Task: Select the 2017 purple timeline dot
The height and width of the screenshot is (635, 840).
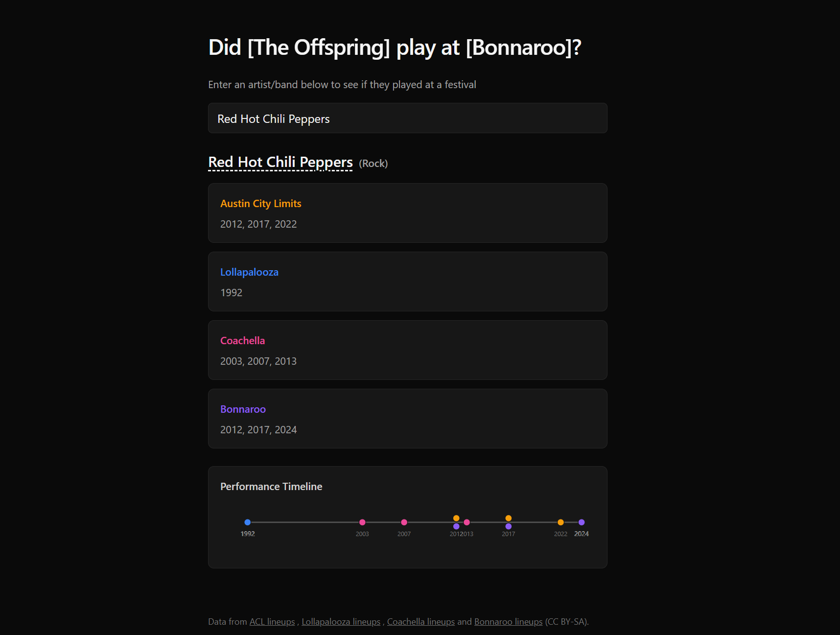Action: 508,526
